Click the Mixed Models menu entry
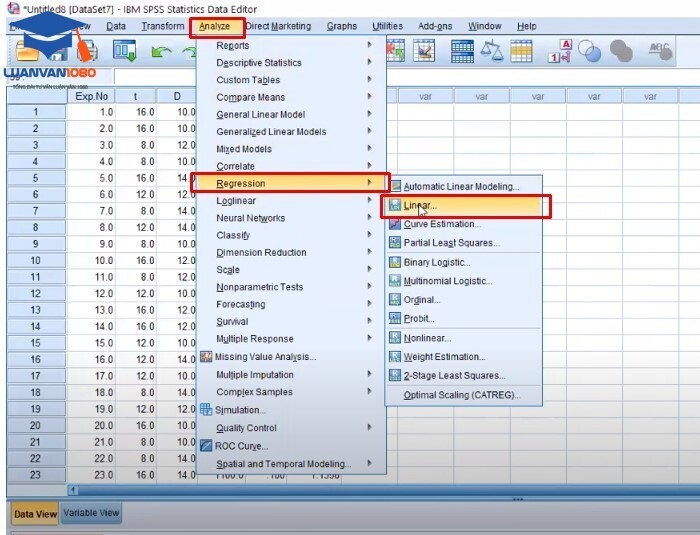Viewport: 700px width, 535px height. (244, 149)
